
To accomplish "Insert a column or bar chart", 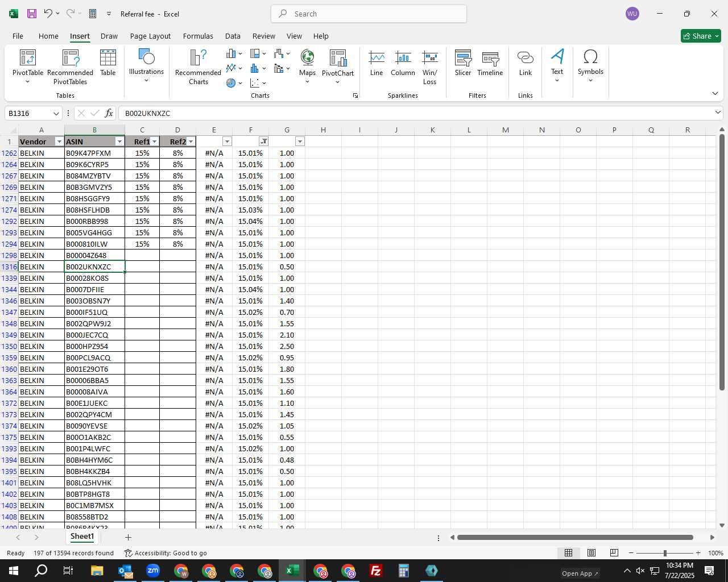I will tap(234, 53).
